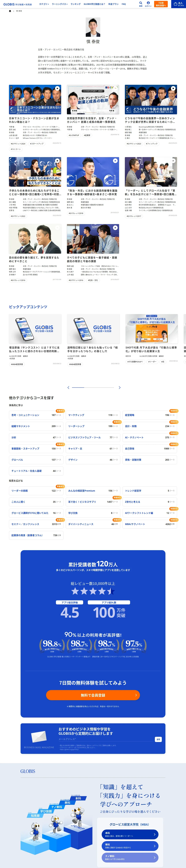186x868 pixels.
Task: Open 耳で効く！ビジネスサプリ category
Action: coord(93,502)
